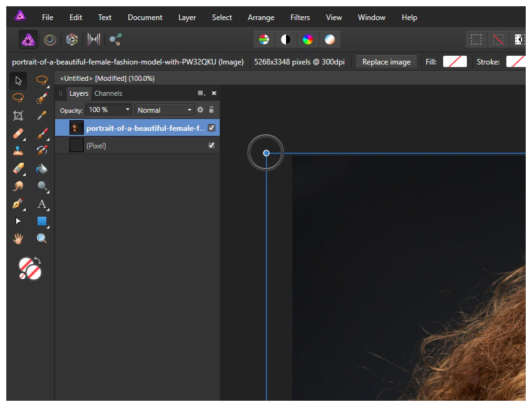Image resolution: width=532 pixels, height=407 pixels.
Task: Open the Layers panel preferences menu
Action: pyautogui.click(x=202, y=93)
